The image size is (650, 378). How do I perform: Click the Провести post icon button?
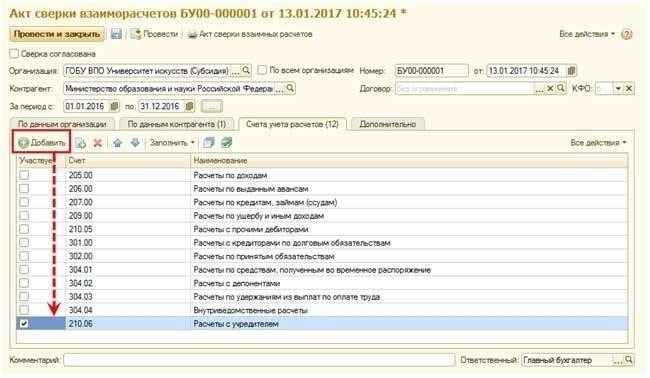[155, 34]
